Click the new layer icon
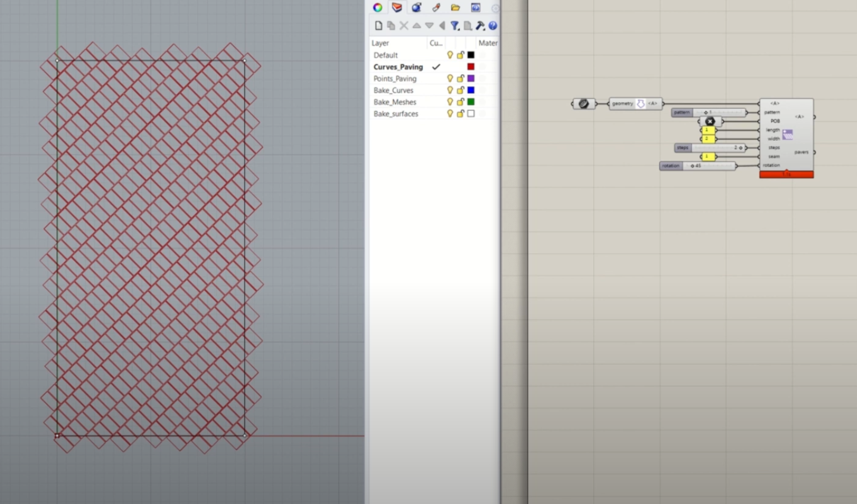 pyautogui.click(x=378, y=26)
